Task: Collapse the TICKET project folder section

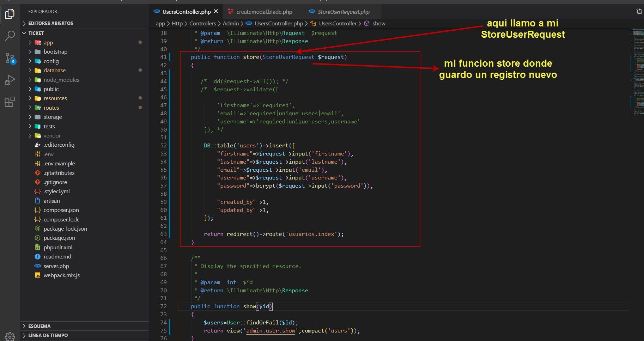Action: click(x=85, y=33)
